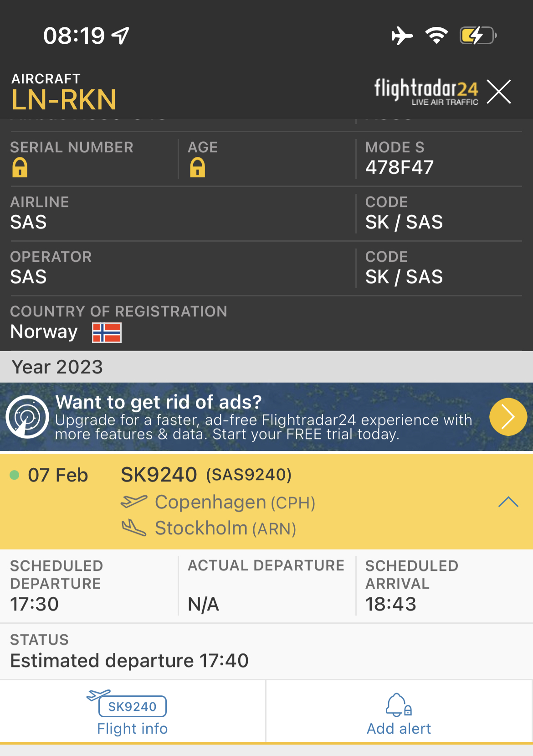
Task: Open SK9240 Flight info
Action: [x=132, y=714]
